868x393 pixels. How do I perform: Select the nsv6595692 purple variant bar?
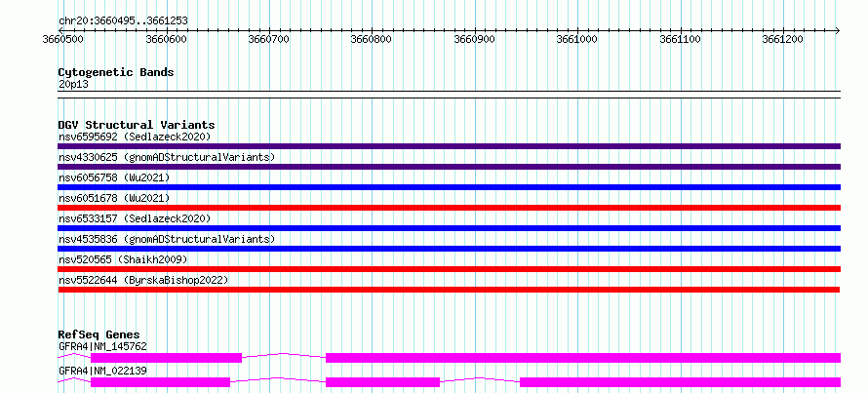tap(449, 146)
